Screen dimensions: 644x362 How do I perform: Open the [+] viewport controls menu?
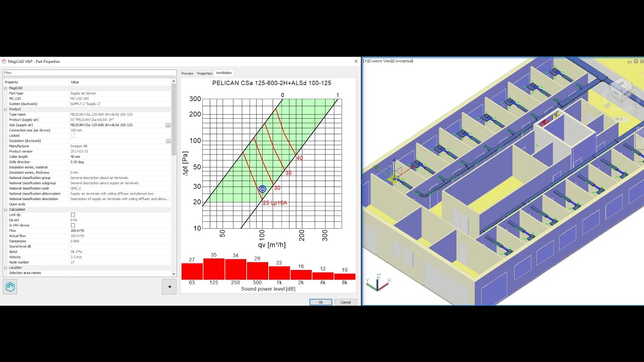click(x=366, y=61)
